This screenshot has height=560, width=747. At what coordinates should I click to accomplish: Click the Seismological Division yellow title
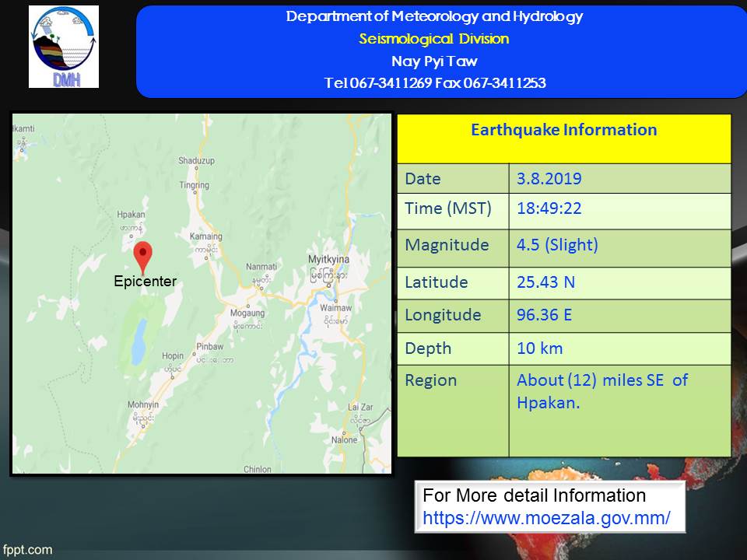(434, 39)
